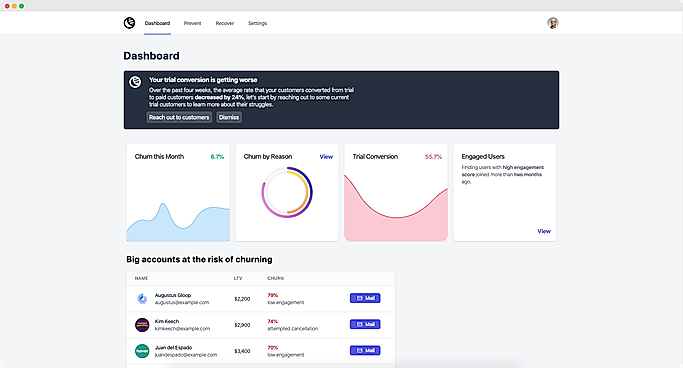Click Juan del Espado's avatar icon
Image resolution: width=683 pixels, height=368 pixels.
142,351
